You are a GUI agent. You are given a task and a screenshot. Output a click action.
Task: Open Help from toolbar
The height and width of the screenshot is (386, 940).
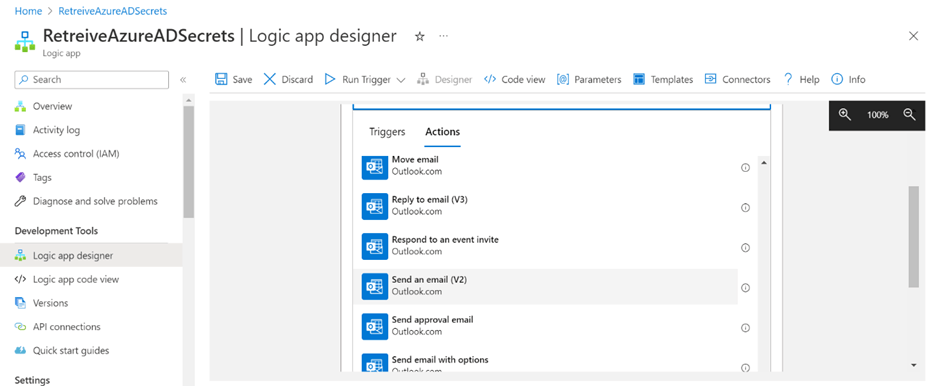(801, 79)
